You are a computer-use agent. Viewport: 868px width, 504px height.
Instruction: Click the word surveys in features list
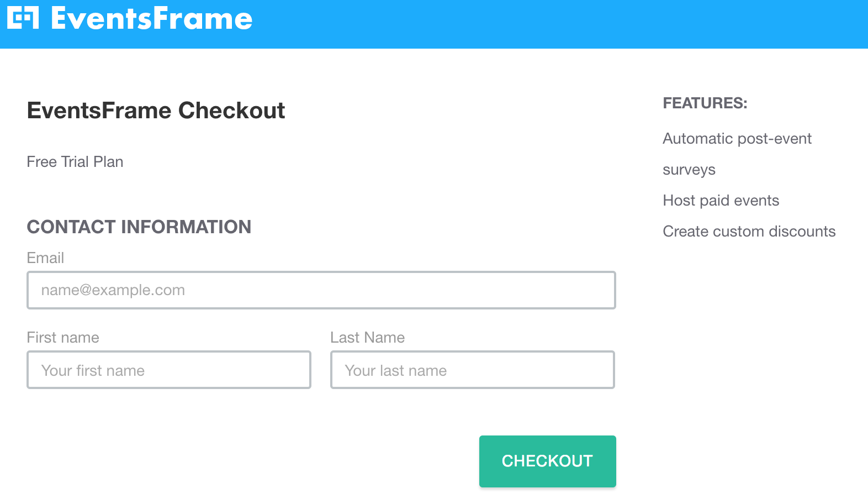click(x=689, y=170)
